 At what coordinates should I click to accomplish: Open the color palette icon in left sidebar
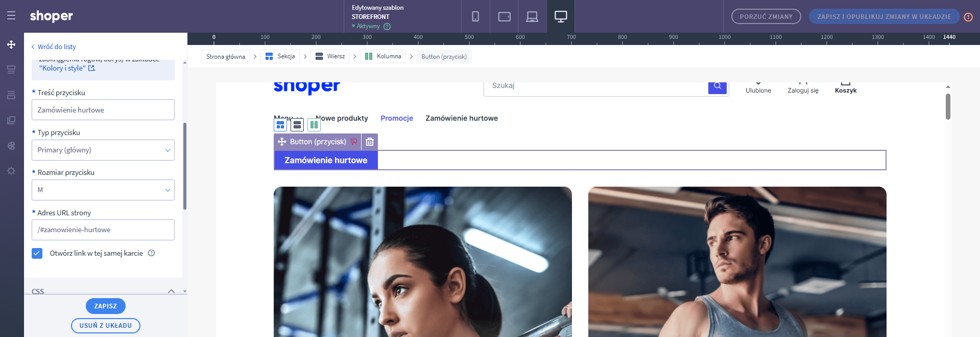click(x=11, y=146)
